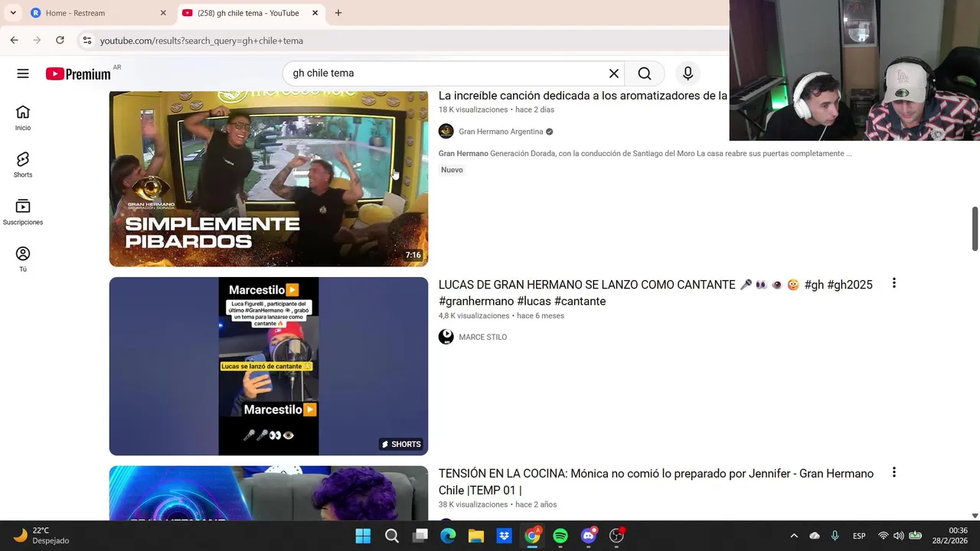Image resolution: width=980 pixels, height=551 pixels.
Task: Visit MARCE STILO channel name
Action: click(x=482, y=337)
